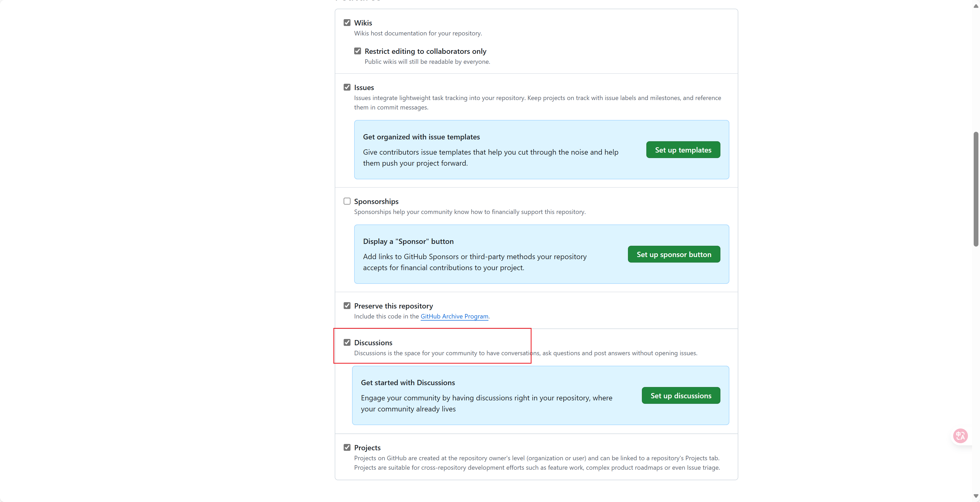Image resolution: width=980 pixels, height=502 pixels.
Task: Click the 'Restrict editing to collaborators only' label text
Action: [425, 51]
